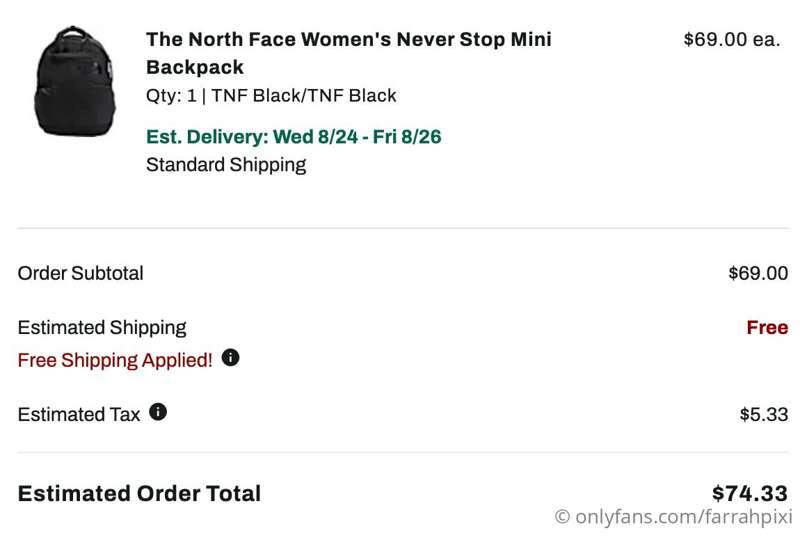Click the red Free shipping value
Viewport: 800px width, 547px height.
click(767, 327)
